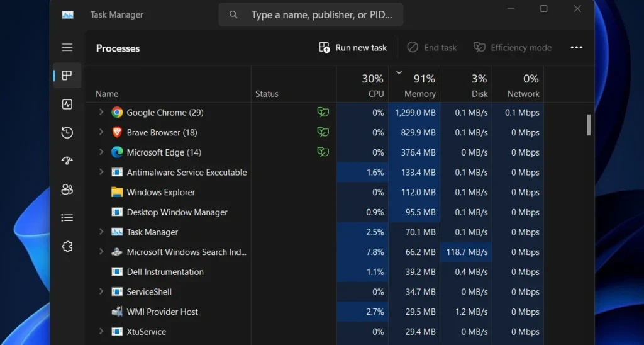
Task: Expand the Brave Browser process group
Action: coord(101,132)
